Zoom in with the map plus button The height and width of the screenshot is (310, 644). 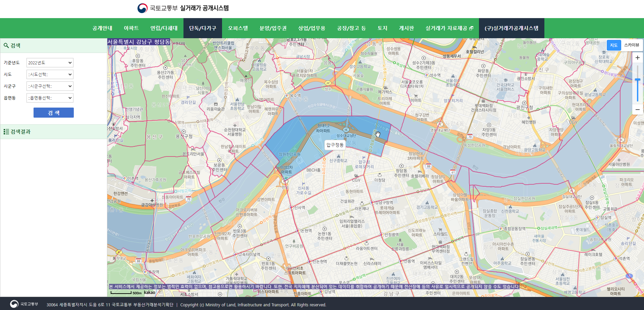[x=637, y=58]
